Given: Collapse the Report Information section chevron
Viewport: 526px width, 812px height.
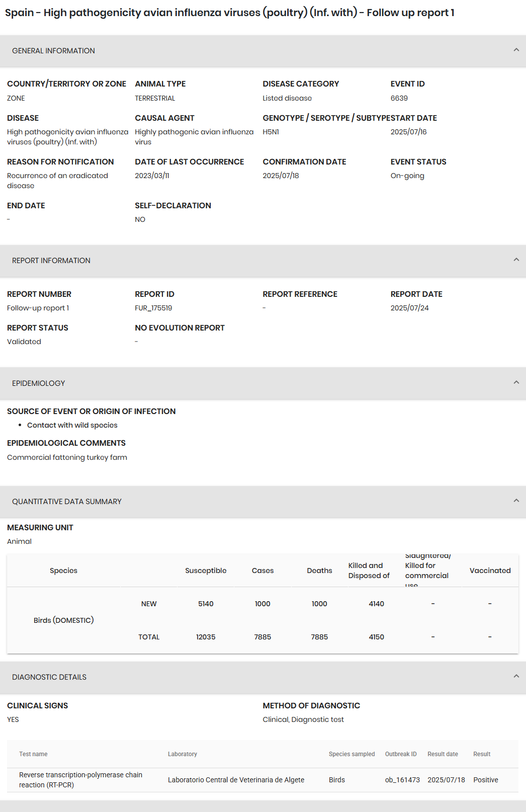Looking at the screenshot, I should [516, 260].
